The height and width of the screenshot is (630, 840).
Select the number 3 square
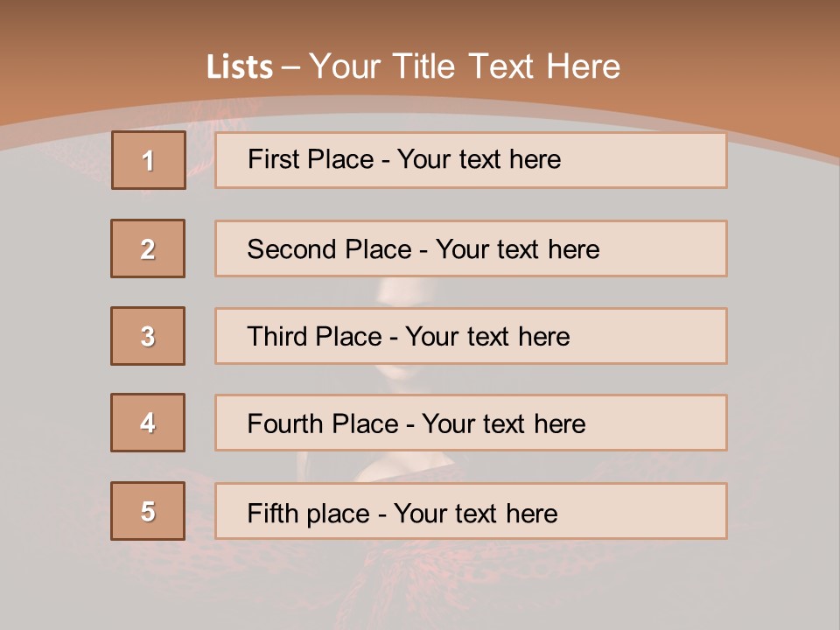point(148,336)
